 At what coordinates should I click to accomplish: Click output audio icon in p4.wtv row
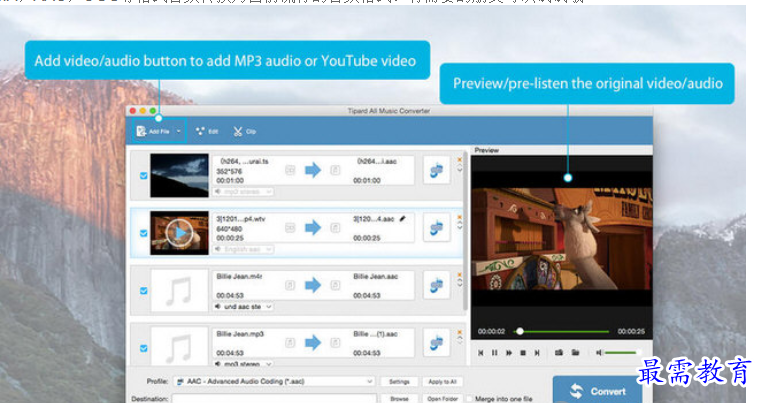coord(335,227)
